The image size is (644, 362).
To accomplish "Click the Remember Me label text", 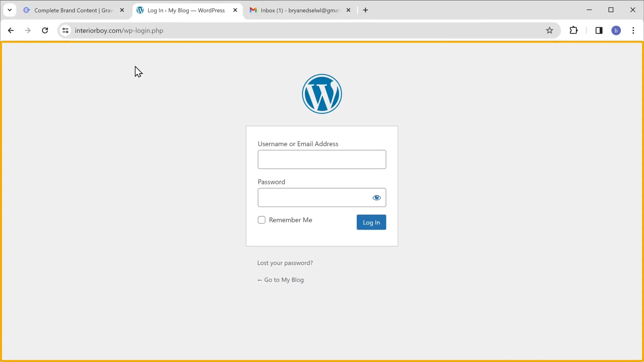I will tap(290, 220).
